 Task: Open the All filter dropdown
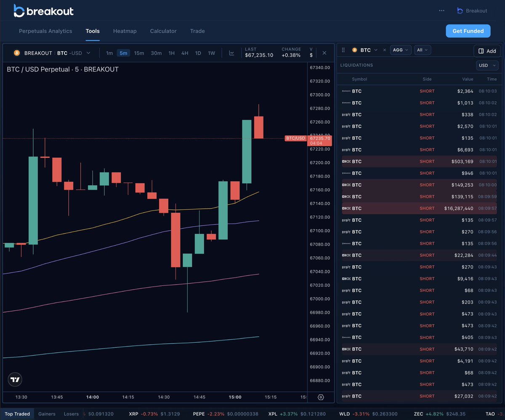click(x=423, y=50)
